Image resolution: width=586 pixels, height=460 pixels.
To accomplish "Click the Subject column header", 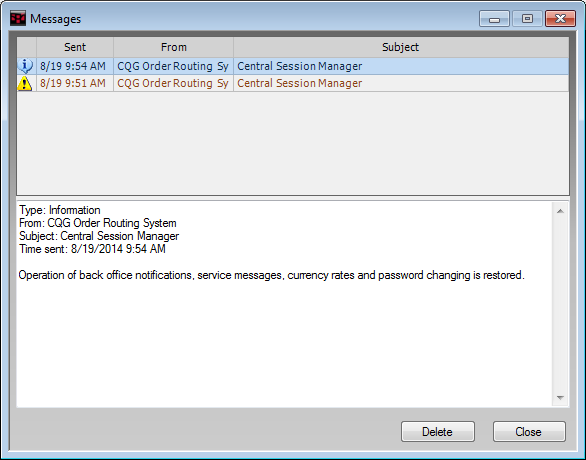I will [x=401, y=47].
